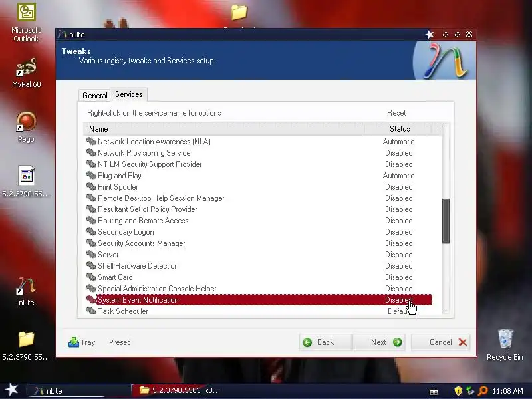The width and height of the screenshot is (532, 399).
Task: Click the gear icon next to Print Spooler
Action: (91, 186)
